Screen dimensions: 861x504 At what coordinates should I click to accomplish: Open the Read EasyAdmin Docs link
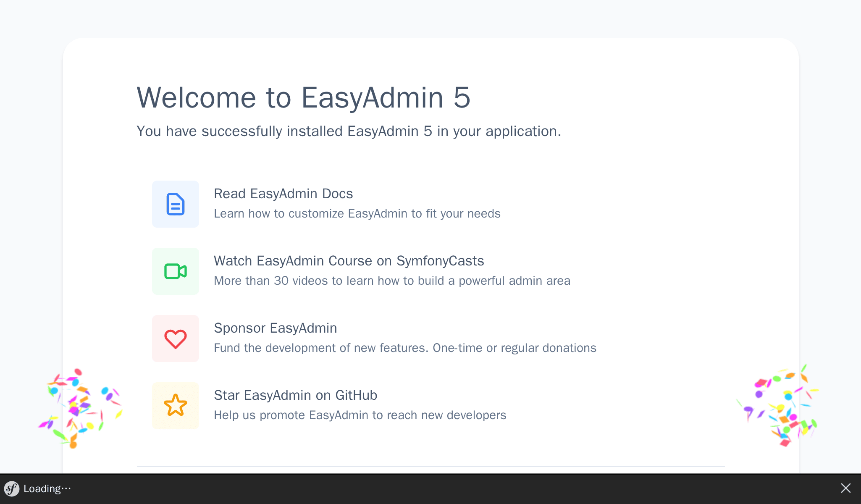coord(283,194)
